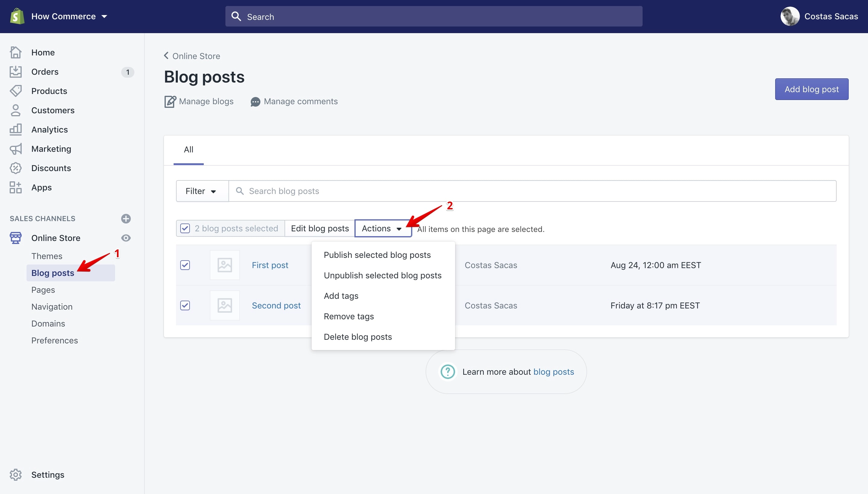Viewport: 868px width, 494px height.
Task: Open Domains in sidebar
Action: coord(48,323)
